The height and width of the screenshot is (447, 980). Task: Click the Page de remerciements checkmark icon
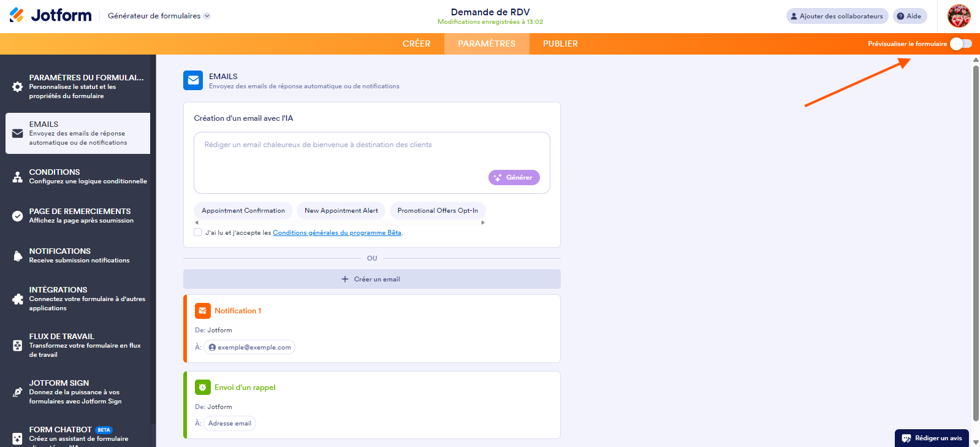pyautogui.click(x=17, y=216)
